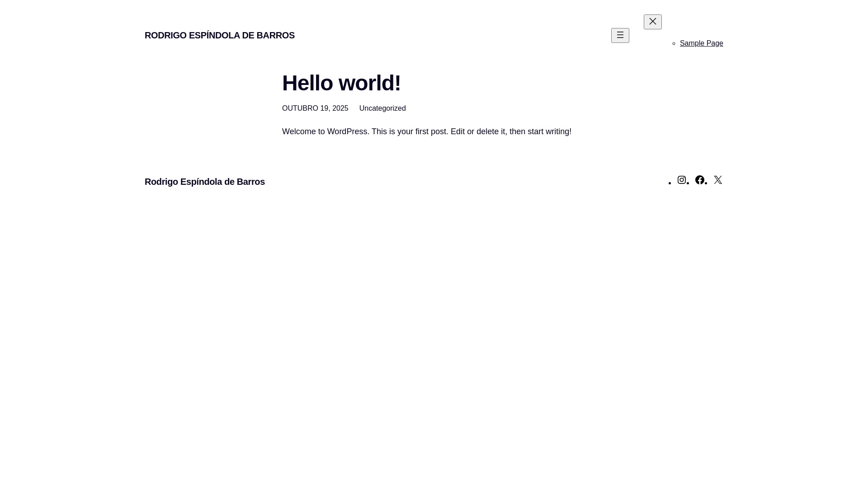Close the menu with the X button
The image size is (868, 488).
coord(652,22)
